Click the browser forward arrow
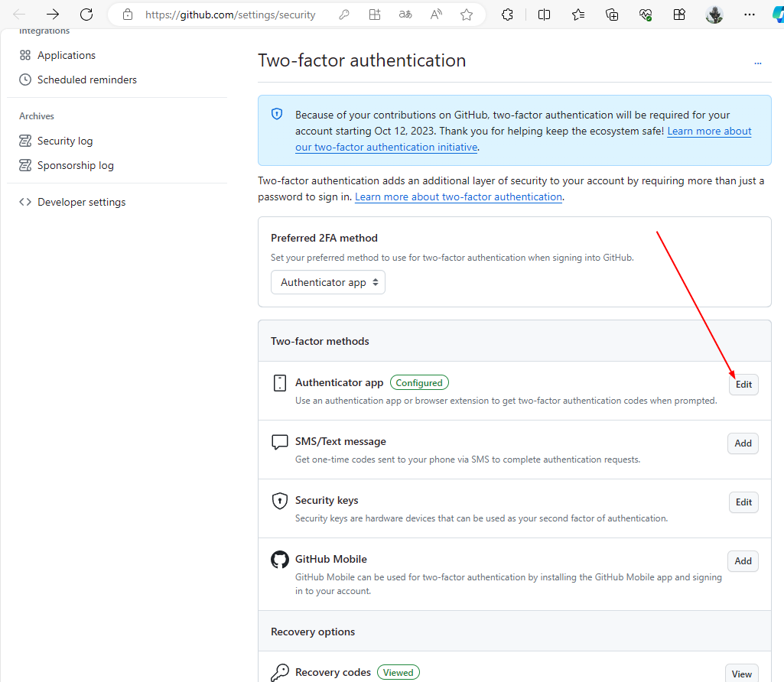The height and width of the screenshot is (682, 784). point(53,15)
